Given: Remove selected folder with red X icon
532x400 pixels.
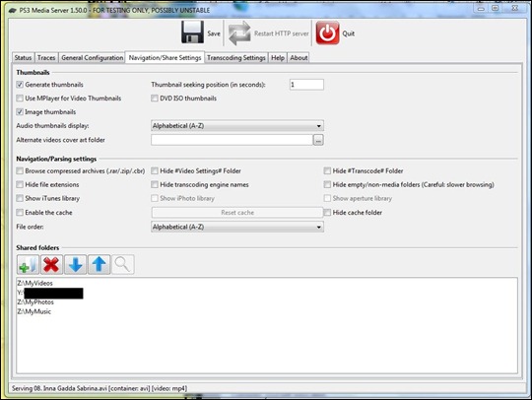Looking at the screenshot, I should [x=51, y=265].
